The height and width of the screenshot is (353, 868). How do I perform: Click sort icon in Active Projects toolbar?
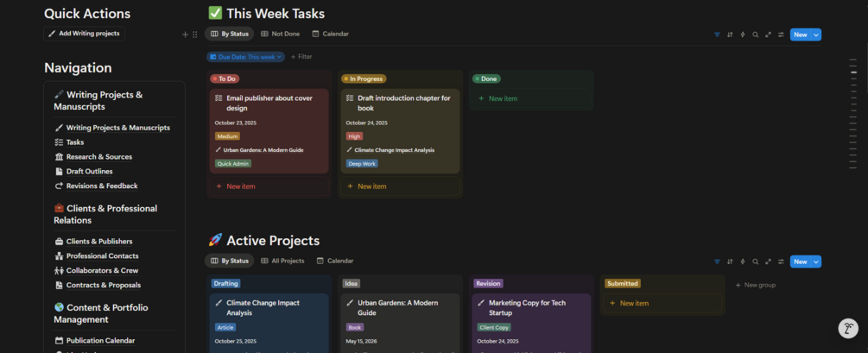(730, 262)
